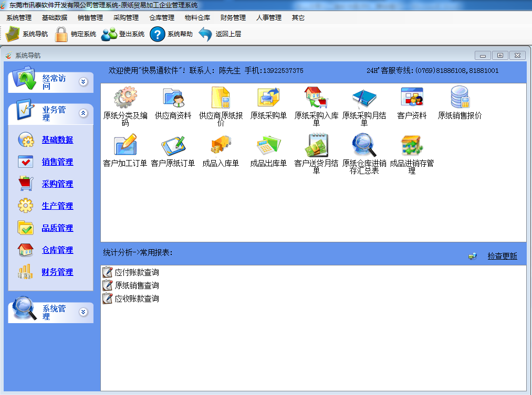Open the 原纸销售报价 icon
This screenshot has width=532, height=395.
[459, 100]
